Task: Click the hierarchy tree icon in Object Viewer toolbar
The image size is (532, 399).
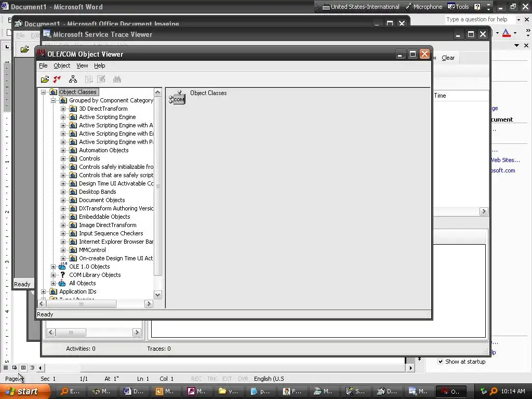Action: [x=73, y=79]
